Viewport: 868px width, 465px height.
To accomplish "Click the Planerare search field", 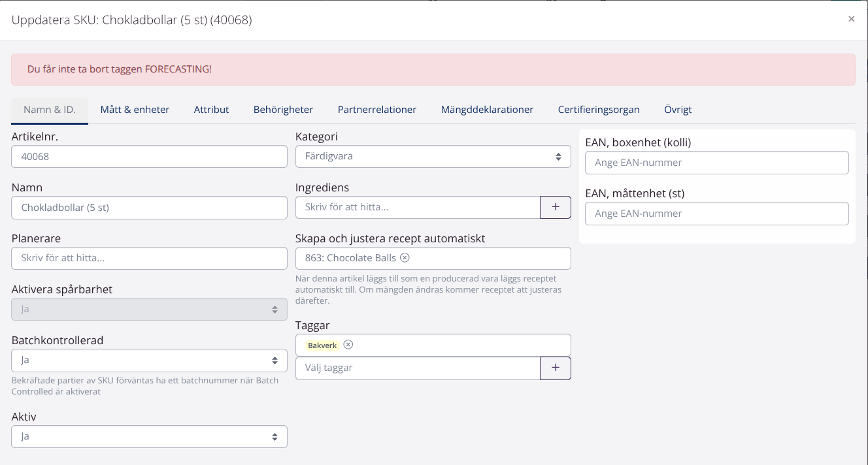I will (x=149, y=258).
